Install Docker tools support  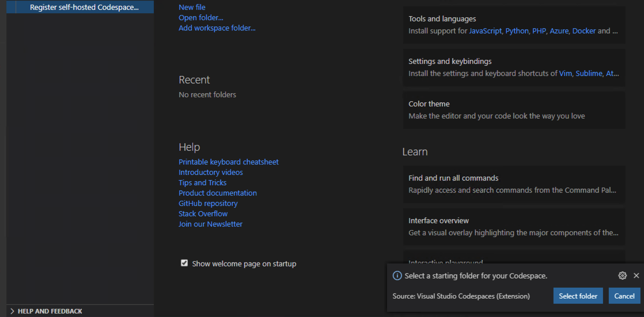[x=584, y=31]
